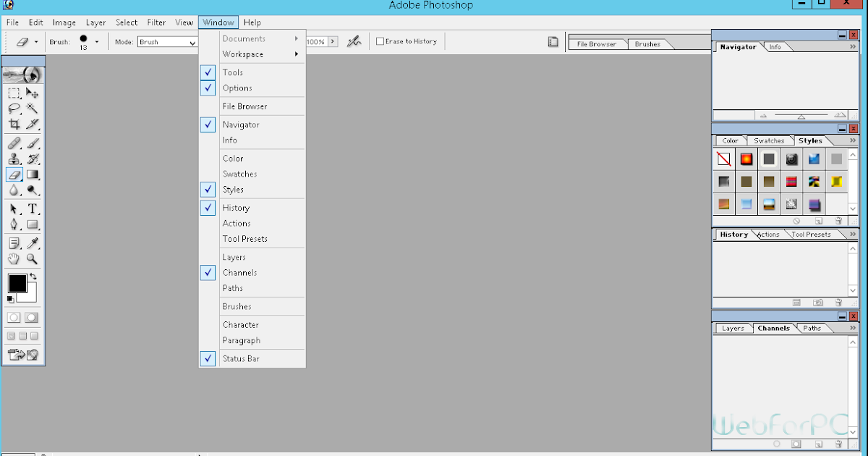This screenshot has height=456, width=868.
Task: Select the Hand tool
Action: (14, 258)
